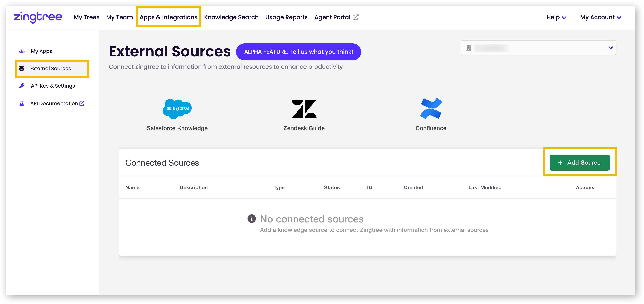Click the Type column header
The height and width of the screenshot is (304, 644).
coord(279,187)
